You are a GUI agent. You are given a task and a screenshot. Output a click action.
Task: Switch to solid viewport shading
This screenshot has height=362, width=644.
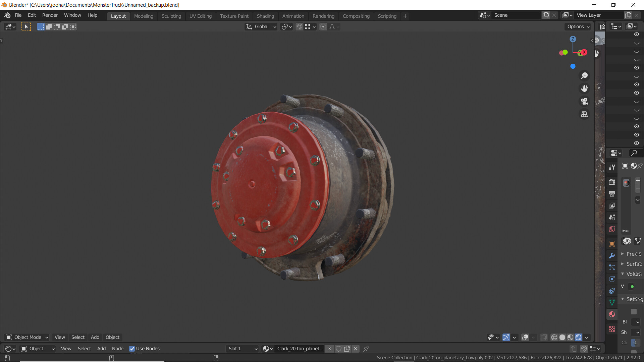[562, 338]
